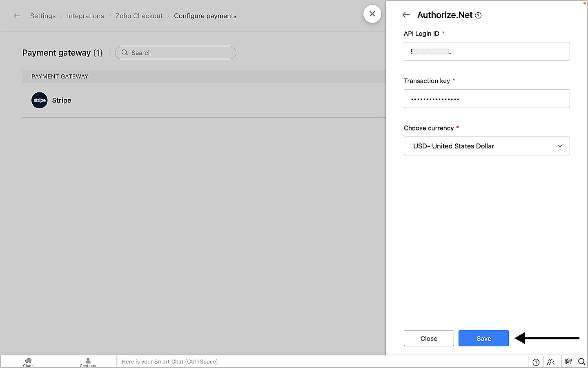
Task: Open the Authorize.Net help question icon
Action: [x=478, y=16]
